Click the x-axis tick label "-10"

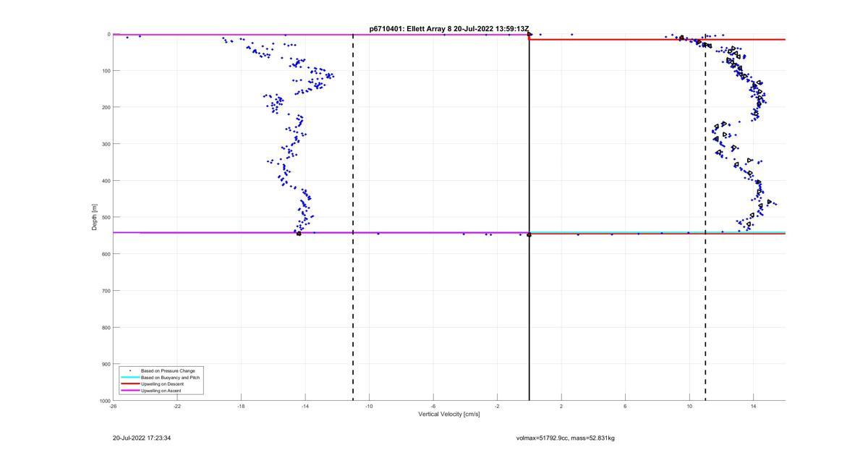click(369, 407)
